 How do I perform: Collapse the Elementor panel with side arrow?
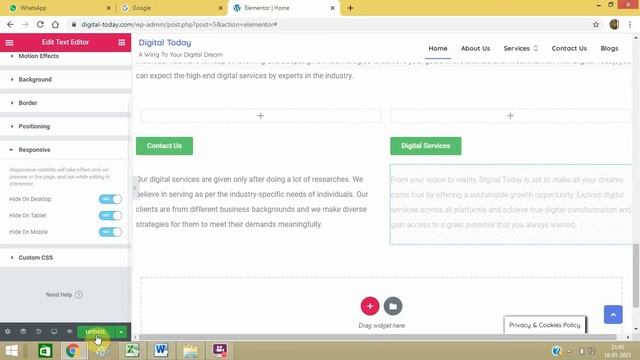coord(135,188)
